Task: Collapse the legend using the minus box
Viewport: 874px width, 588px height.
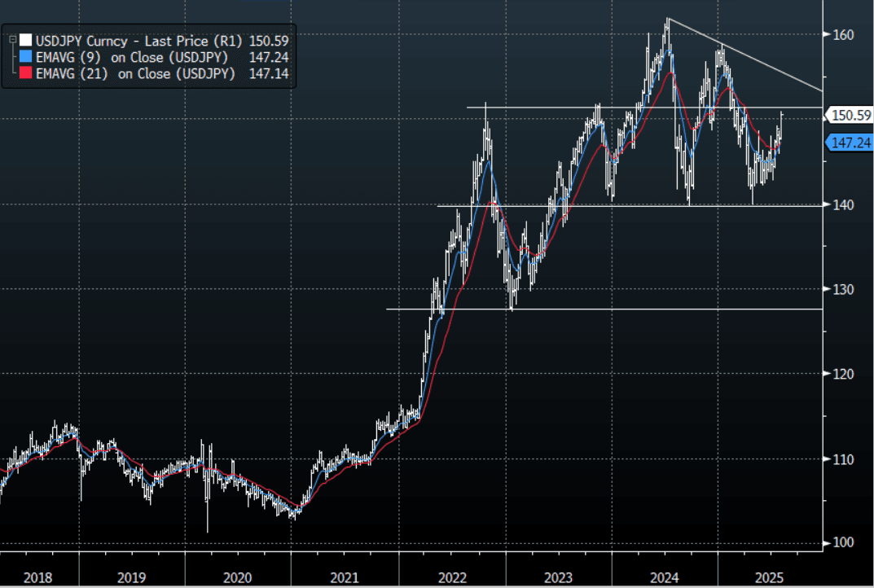Action: [x=12, y=40]
